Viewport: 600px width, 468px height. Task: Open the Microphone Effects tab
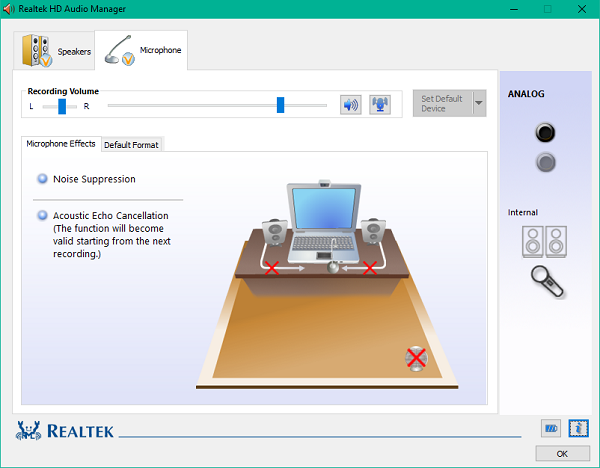tap(61, 144)
